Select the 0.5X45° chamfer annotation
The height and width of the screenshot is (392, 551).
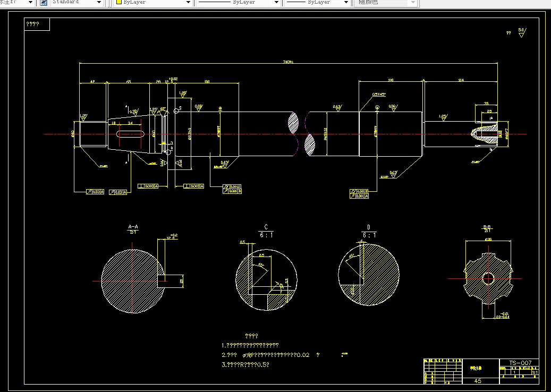[x=379, y=95]
